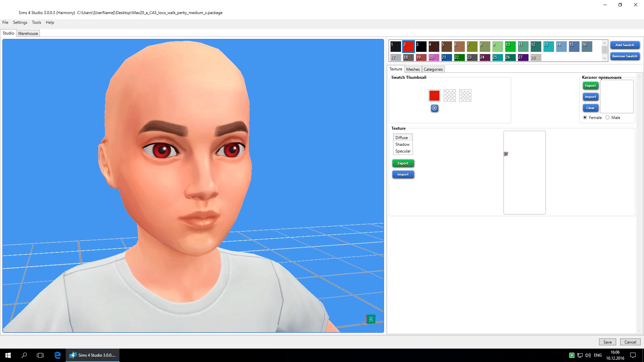The height and width of the screenshot is (362, 644).
Task: Open the Tools menu
Action: tap(36, 22)
